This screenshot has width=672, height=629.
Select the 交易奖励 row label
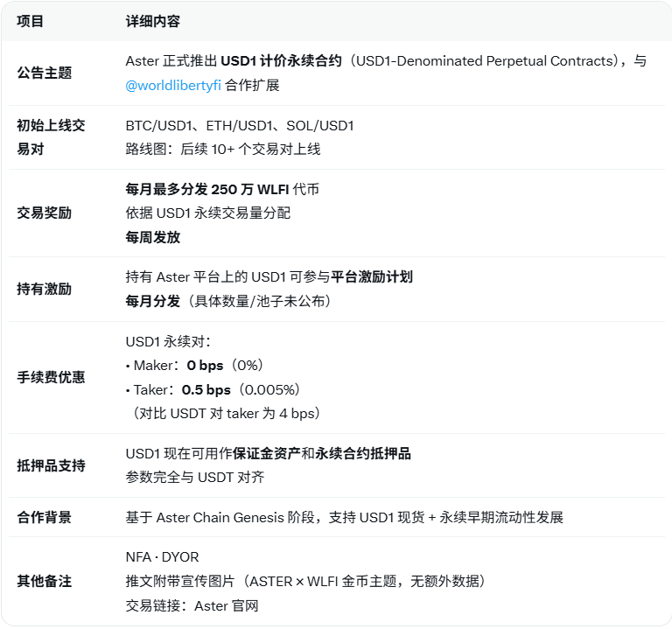(x=44, y=213)
